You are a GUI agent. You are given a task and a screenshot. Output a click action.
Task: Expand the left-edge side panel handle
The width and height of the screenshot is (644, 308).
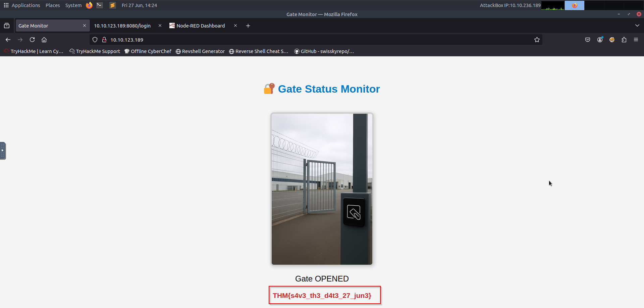tap(3, 151)
